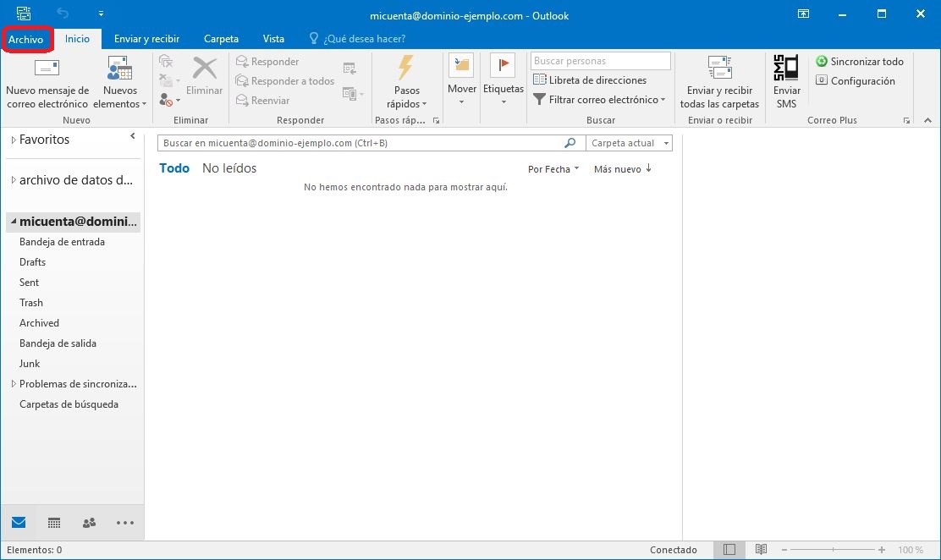The width and height of the screenshot is (941, 560).
Task: Select the Drafts folder
Action: 32,262
